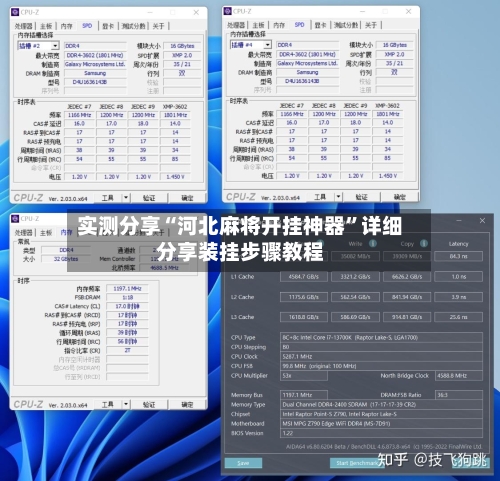Open the 内存 tab in the slot #2 window
Image resolution: width=500 pixels, height=481 pixels.
tap(66, 26)
